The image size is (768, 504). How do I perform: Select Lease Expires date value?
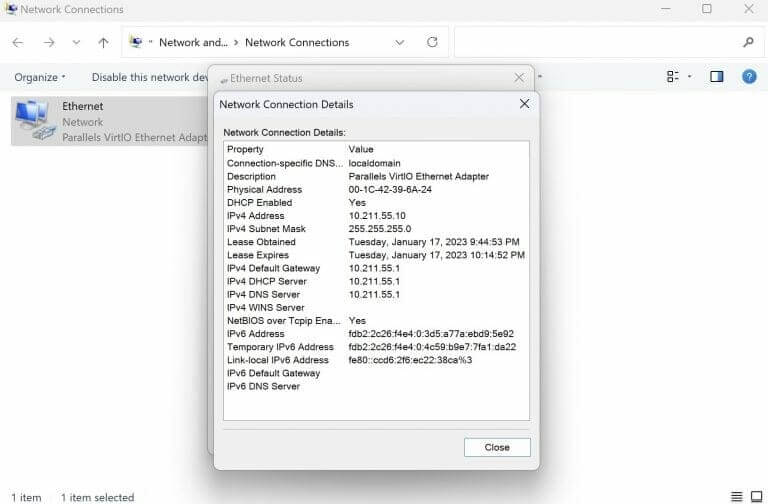(436, 255)
